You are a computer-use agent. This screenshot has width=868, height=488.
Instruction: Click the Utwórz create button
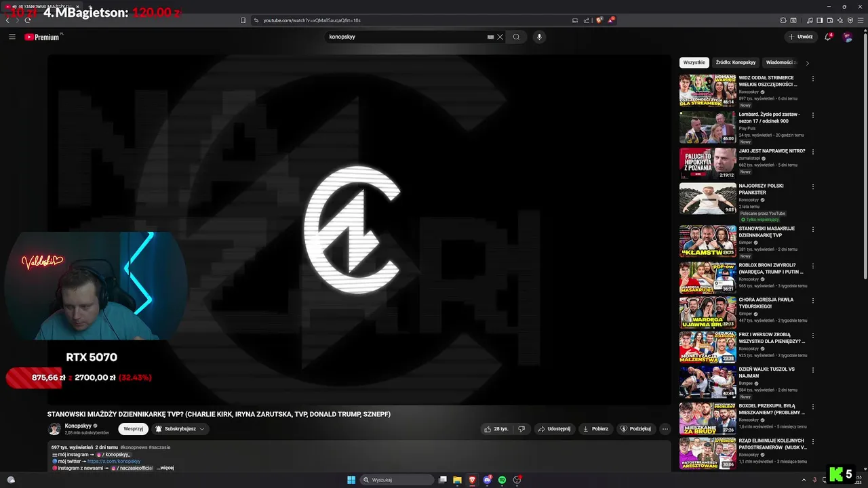(x=801, y=37)
